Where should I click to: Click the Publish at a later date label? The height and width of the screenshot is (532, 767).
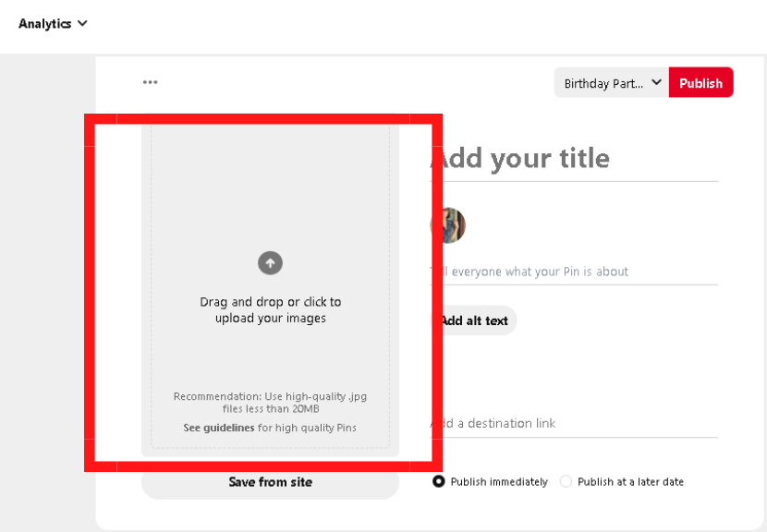pyautogui.click(x=630, y=482)
